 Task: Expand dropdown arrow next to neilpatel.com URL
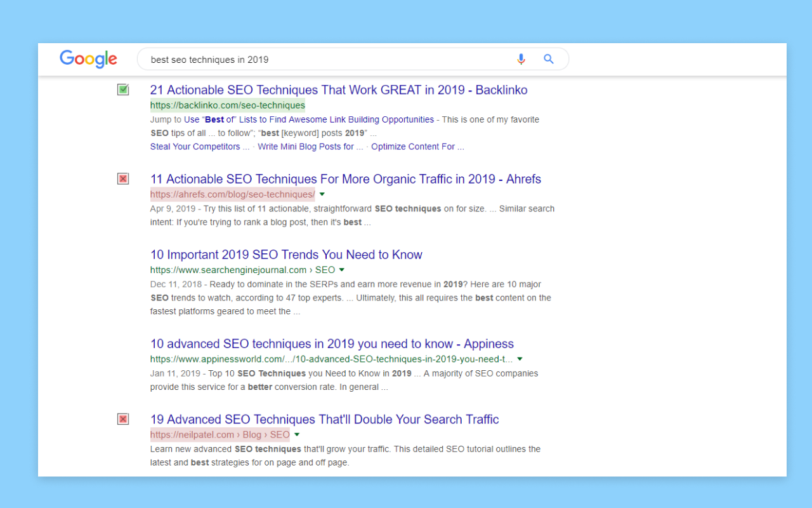coord(297,435)
